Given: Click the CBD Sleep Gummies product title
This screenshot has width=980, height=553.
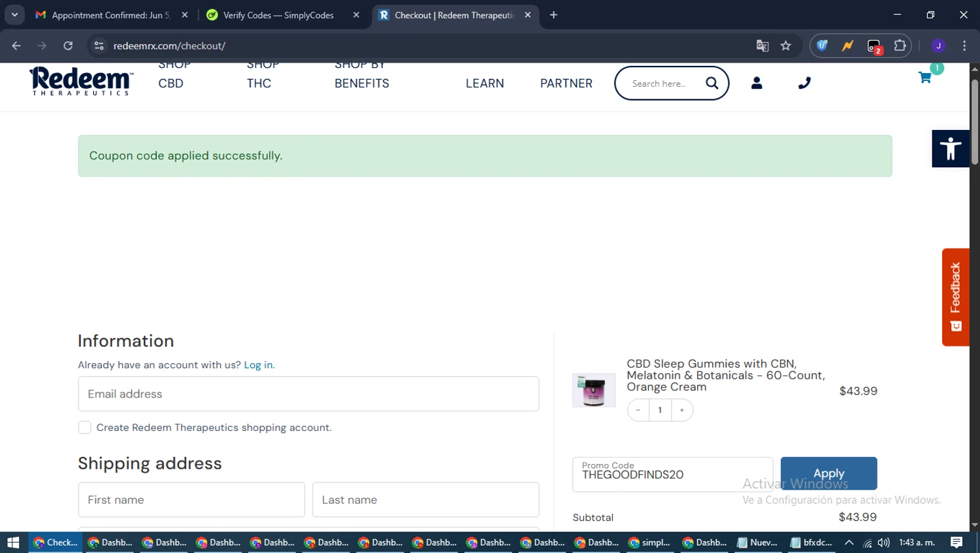Looking at the screenshot, I should tap(725, 375).
